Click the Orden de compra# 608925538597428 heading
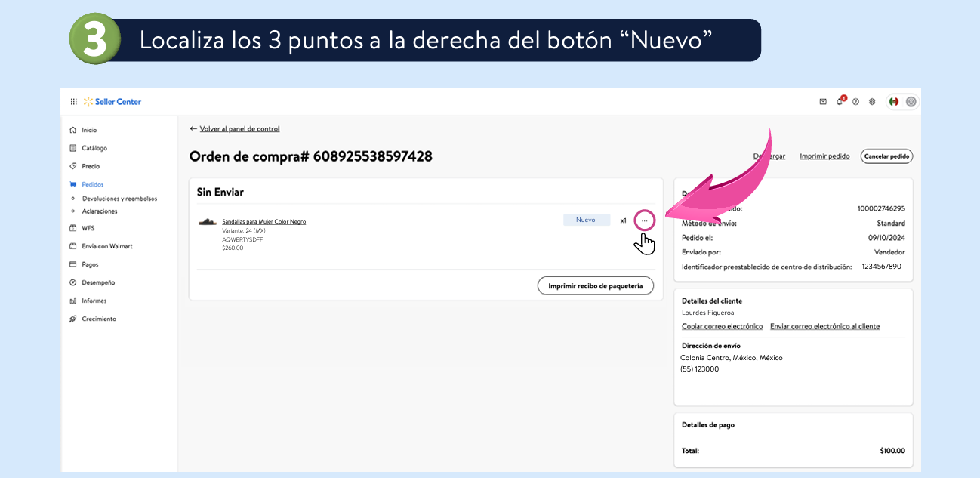 [x=311, y=156]
